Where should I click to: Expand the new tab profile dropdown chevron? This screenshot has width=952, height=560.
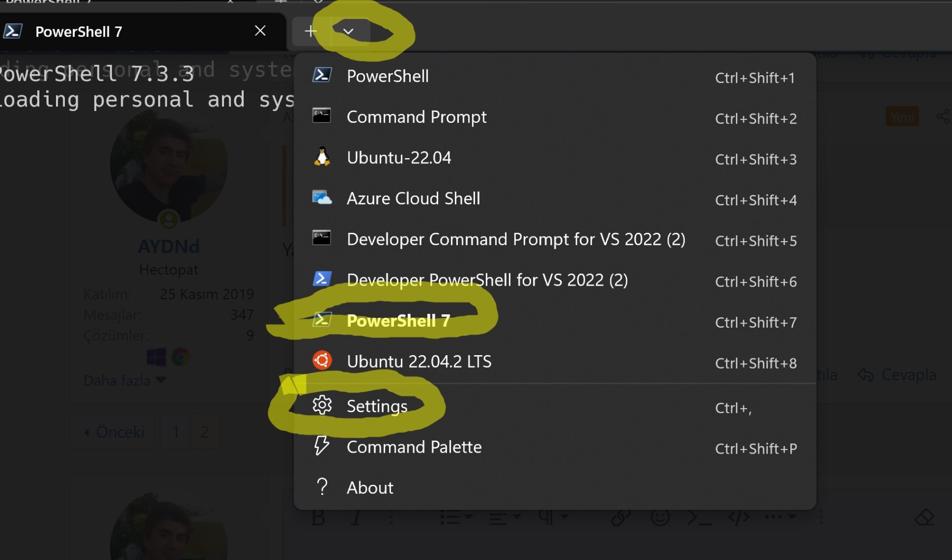pos(348,31)
